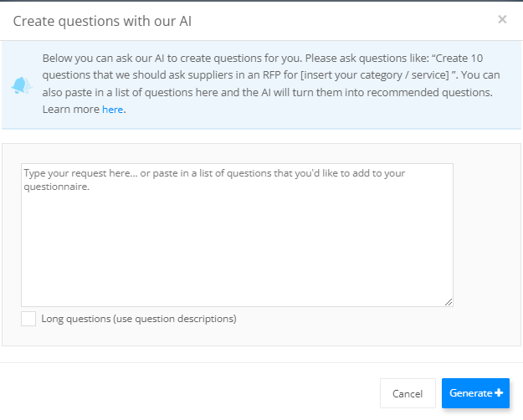
Task: Cancel the question creation dialog
Action: [x=408, y=393]
